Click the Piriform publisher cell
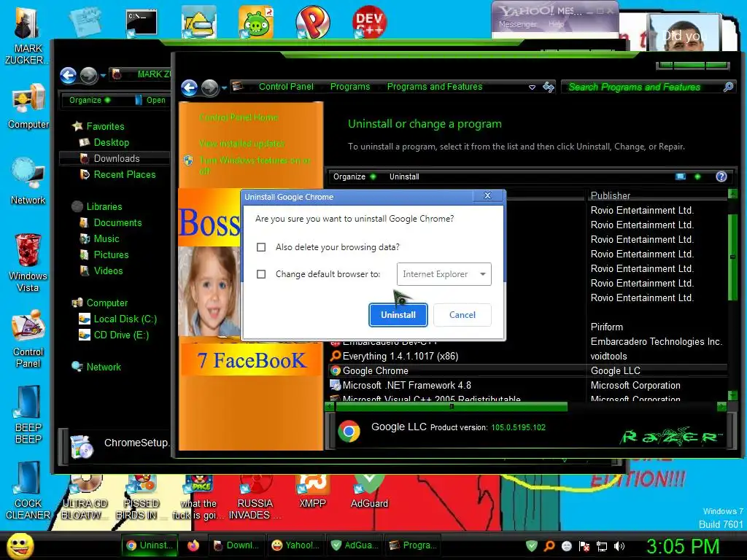Viewport: 747px width, 560px height. pos(606,327)
